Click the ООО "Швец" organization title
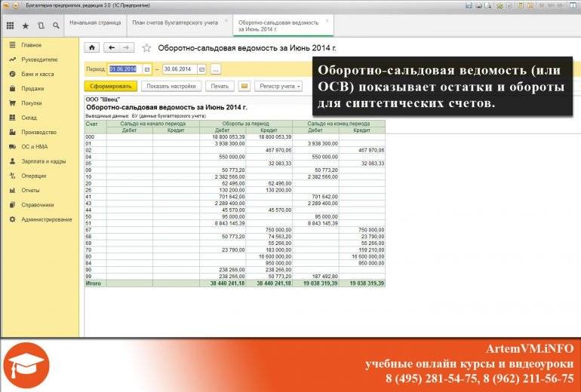Viewport: 581px width, 392px height. click(x=103, y=100)
